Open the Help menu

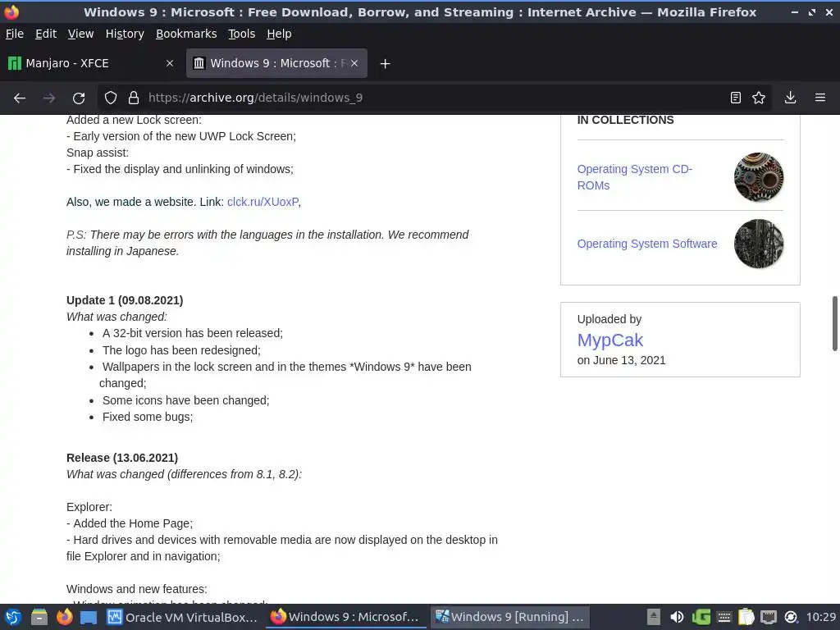pos(279,34)
